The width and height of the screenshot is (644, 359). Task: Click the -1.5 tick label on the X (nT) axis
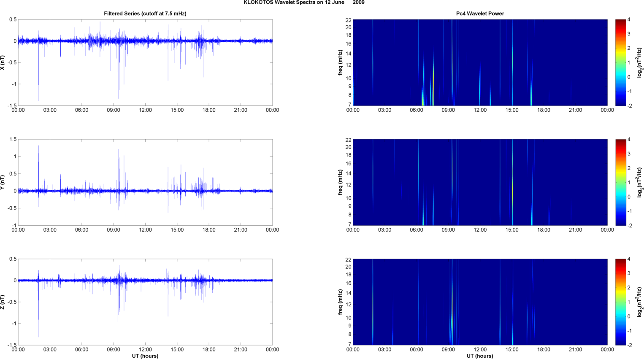11,106
